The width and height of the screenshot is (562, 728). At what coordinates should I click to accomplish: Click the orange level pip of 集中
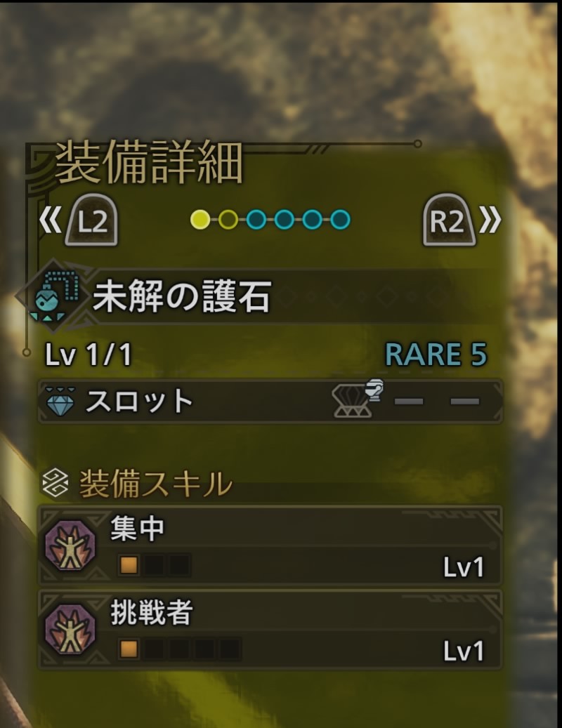(x=129, y=565)
